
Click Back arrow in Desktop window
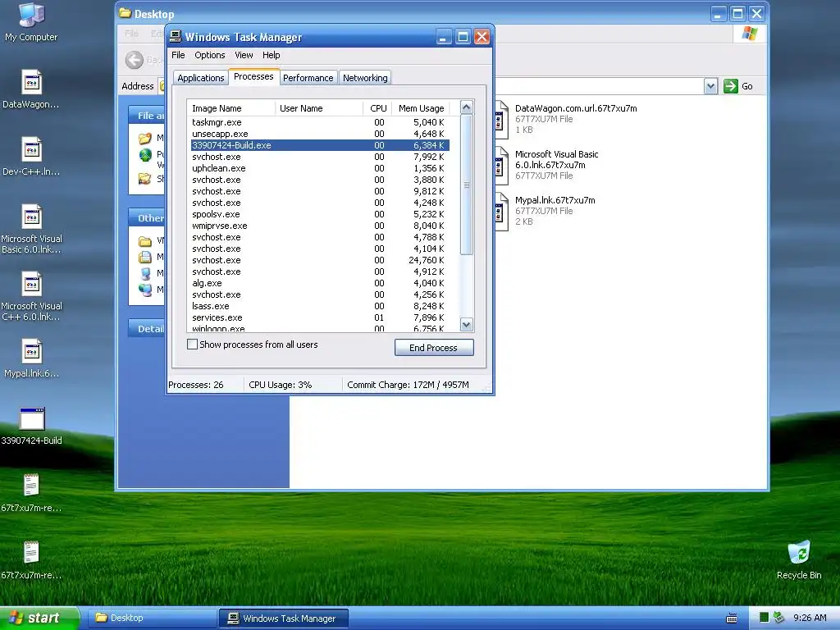tap(134, 59)
